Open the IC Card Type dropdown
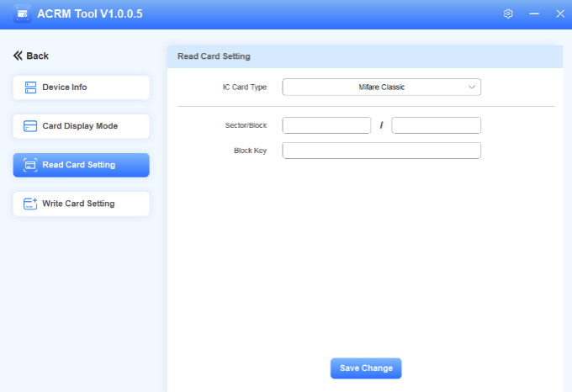572x392 pixels. (381, 87)
